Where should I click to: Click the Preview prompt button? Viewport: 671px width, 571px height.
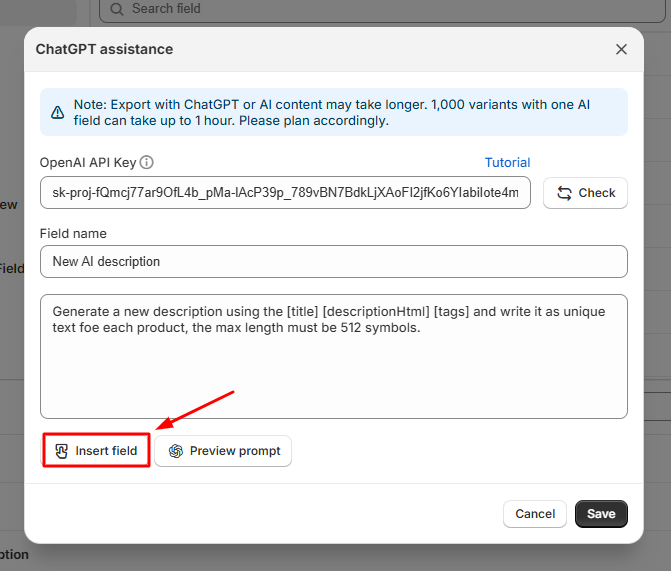coord(223,451)
